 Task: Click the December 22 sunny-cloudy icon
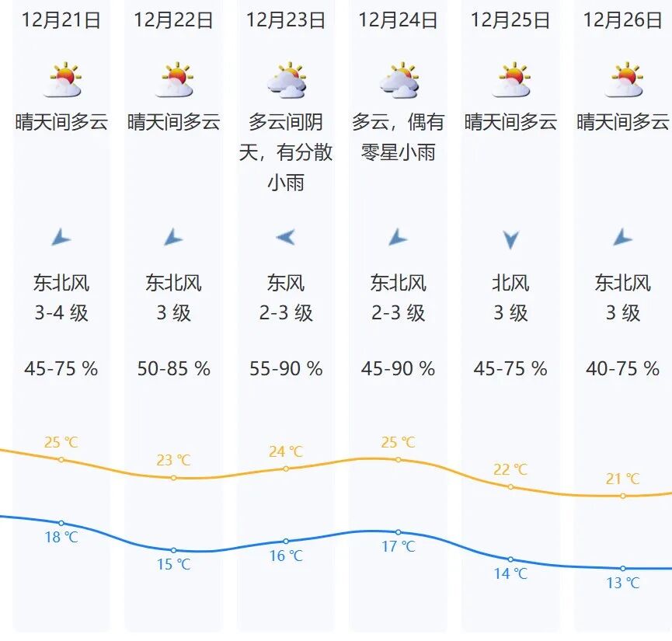[x=174, y=80]
